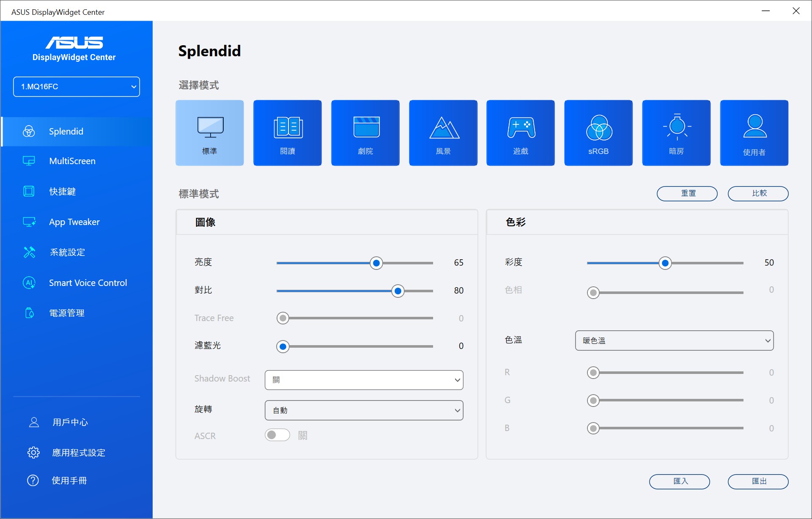812x519 pixels.
Task: Select the 標準 standard monitor mode
Action: point(210,132)
